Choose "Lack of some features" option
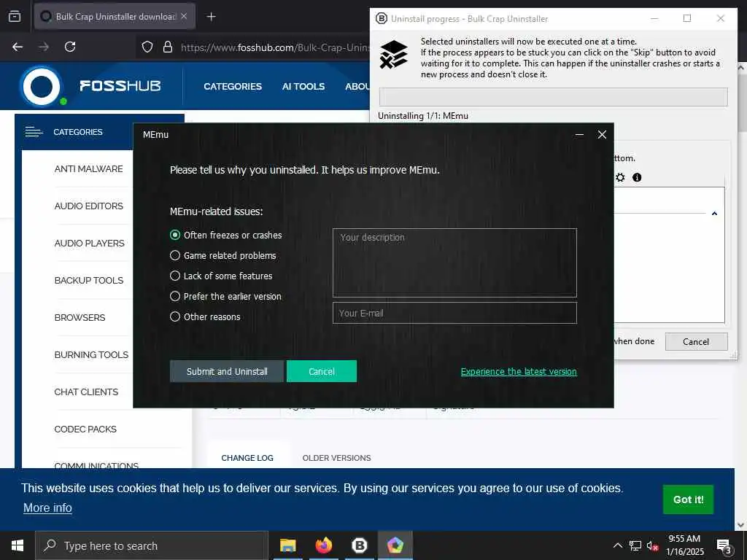 pyautogui.click(x=221, y=276)
